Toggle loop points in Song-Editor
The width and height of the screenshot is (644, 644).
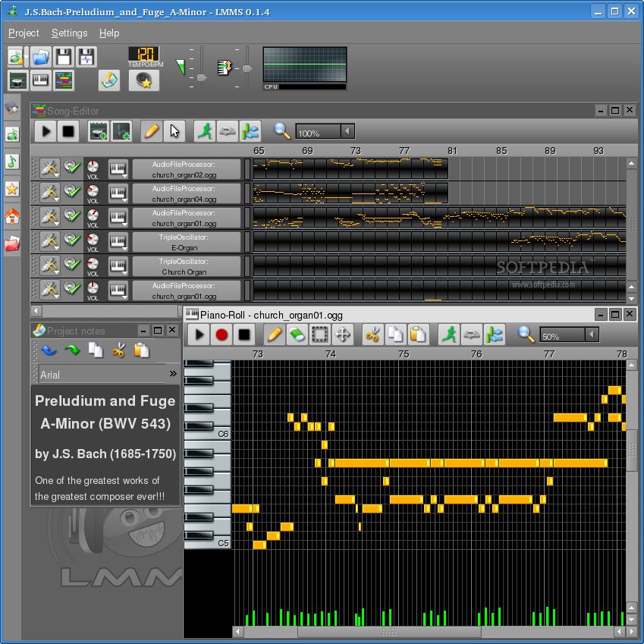(227, 131)
